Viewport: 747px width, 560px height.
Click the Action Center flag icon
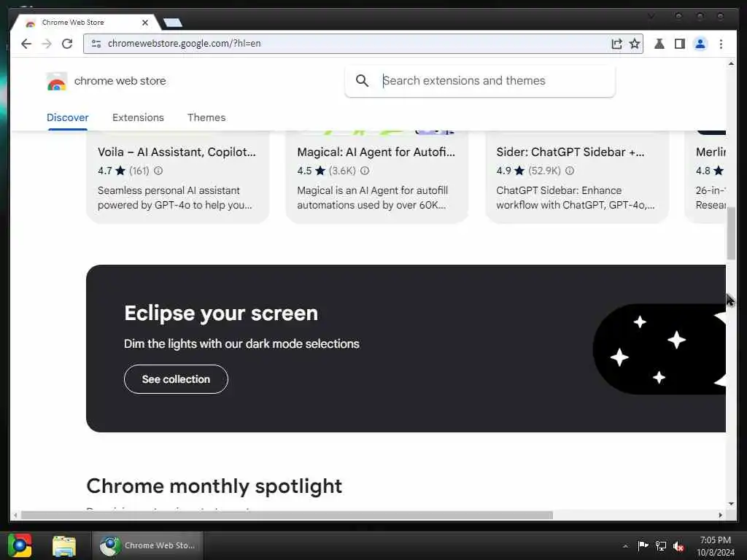pyautogui.click(x=643, y=545)
